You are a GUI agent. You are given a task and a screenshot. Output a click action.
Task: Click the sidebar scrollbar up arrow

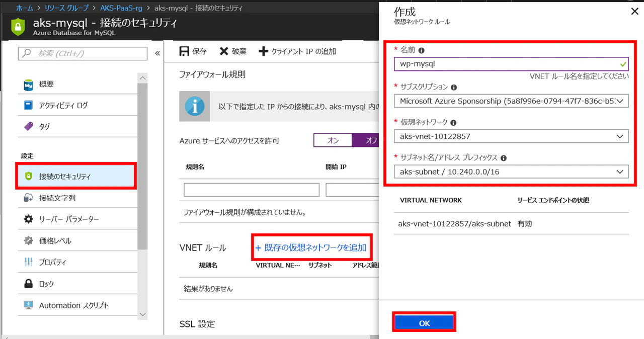point(142,78)
